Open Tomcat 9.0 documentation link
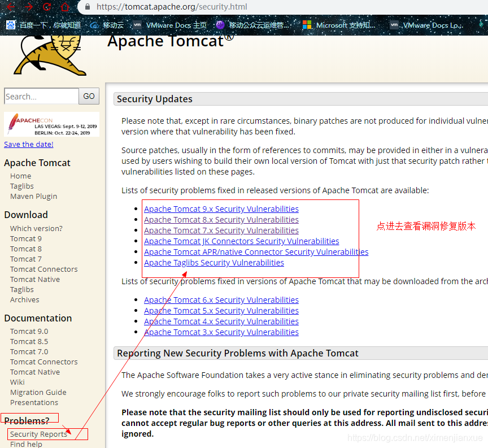The width and height of the screenshot is (488, 448). [x=29, y=331]
